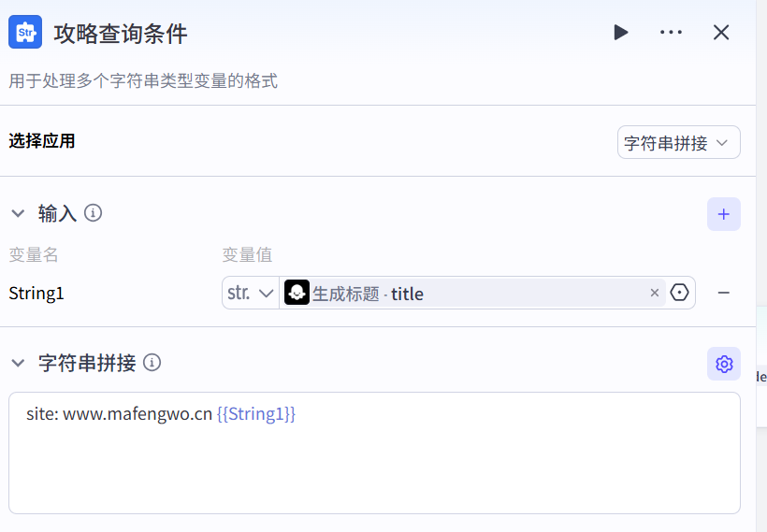
Task: Click the info icon next to 输入
Action: pos(93,213)
